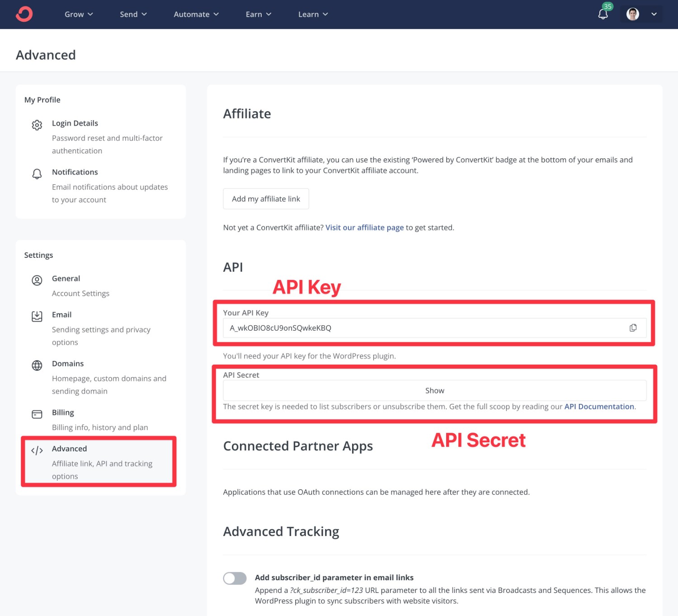
Task: Click the Login Details gear icon
Action: click(x=37, y=125)
